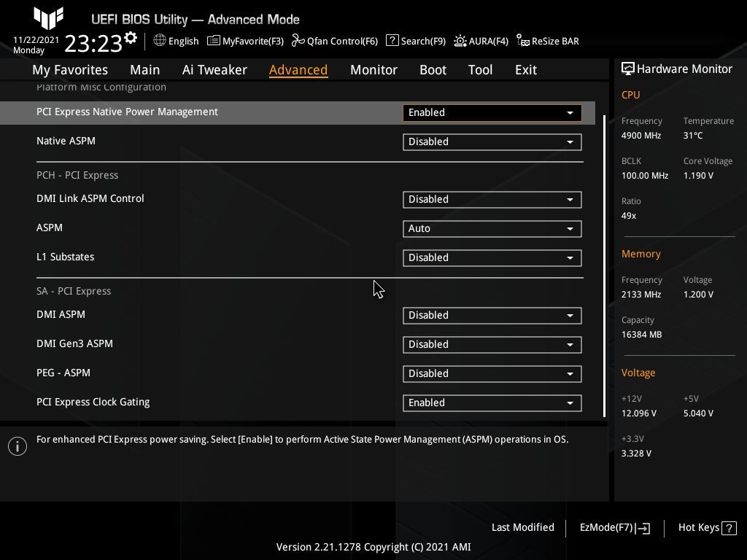The width and height of the screenshot is (747, 560).
Task: Expand PCI Express Clock Gating dropdown
Action: (x=492, y=402)
